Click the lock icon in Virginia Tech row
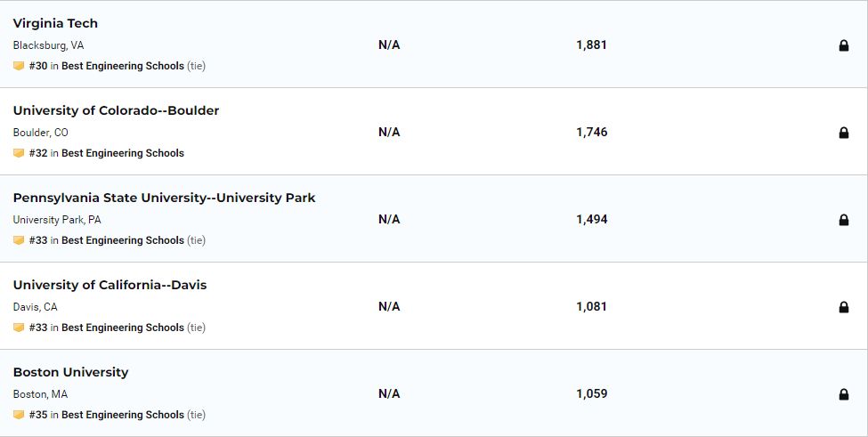868x437 pixels. (x=844, y=45)
